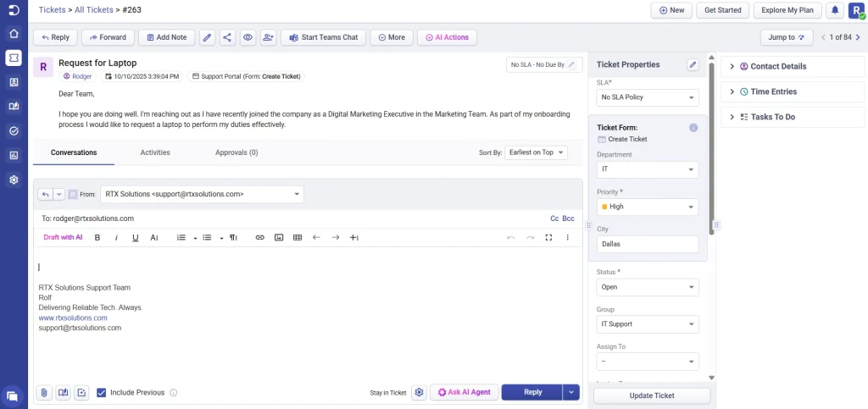Insert link in the reply editor
Viewport: 868px width, 409px height.
pos(260,238)
